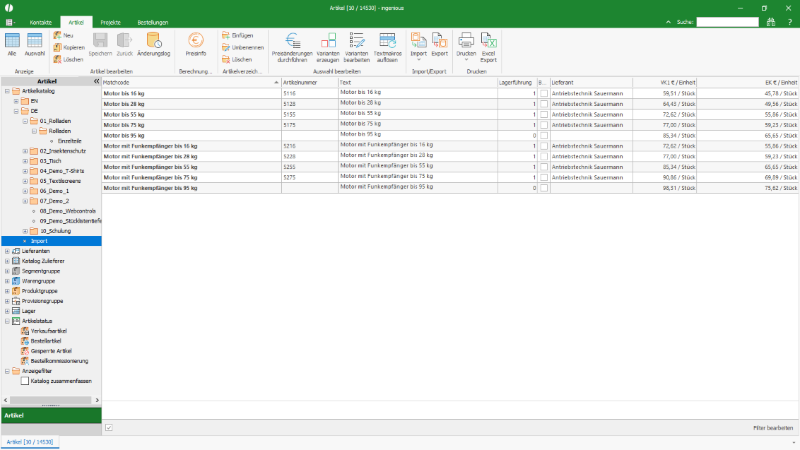The width and height of the screenshot is (800, 450).
Task: Run Preisänderungen durchführen
Action: click(292, 47)
